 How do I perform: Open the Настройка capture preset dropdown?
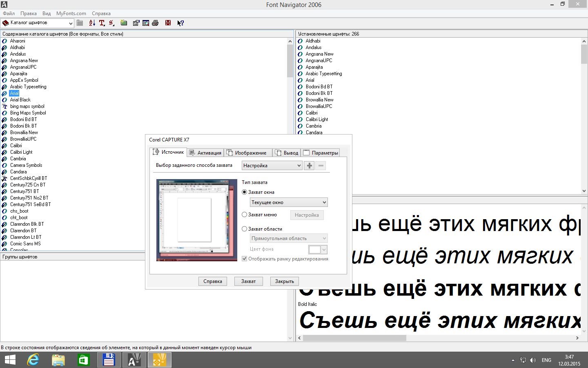click(272, 166)
